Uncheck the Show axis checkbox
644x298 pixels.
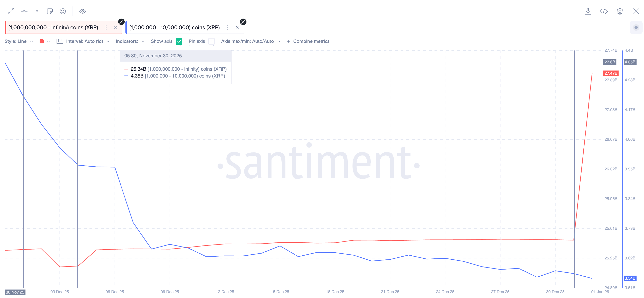point(179,41)
